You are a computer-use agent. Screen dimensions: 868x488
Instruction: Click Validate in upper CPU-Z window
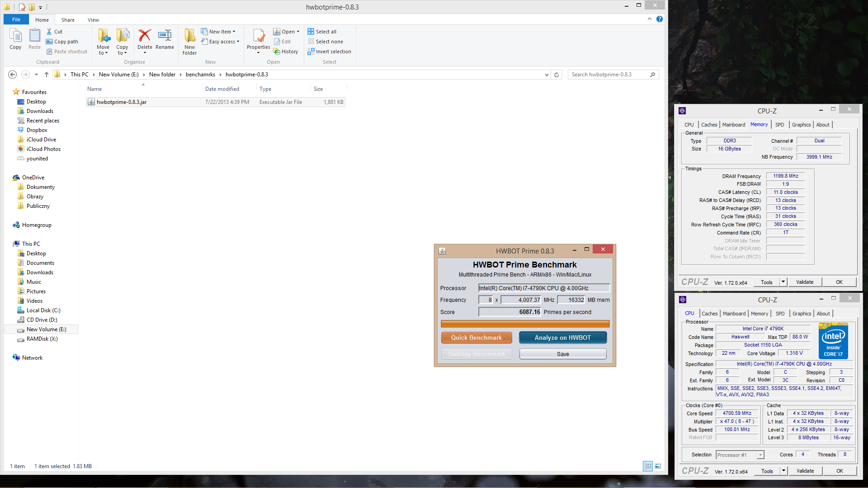coord(805,282)
